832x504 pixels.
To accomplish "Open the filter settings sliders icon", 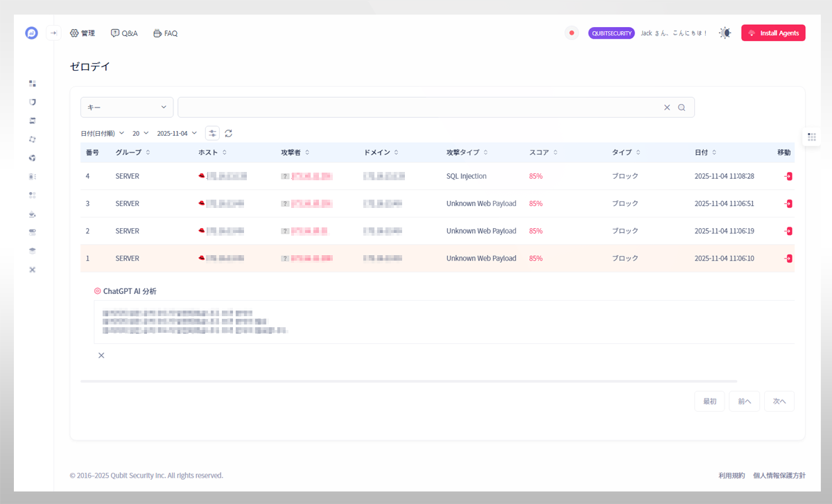I will point(212,133).
